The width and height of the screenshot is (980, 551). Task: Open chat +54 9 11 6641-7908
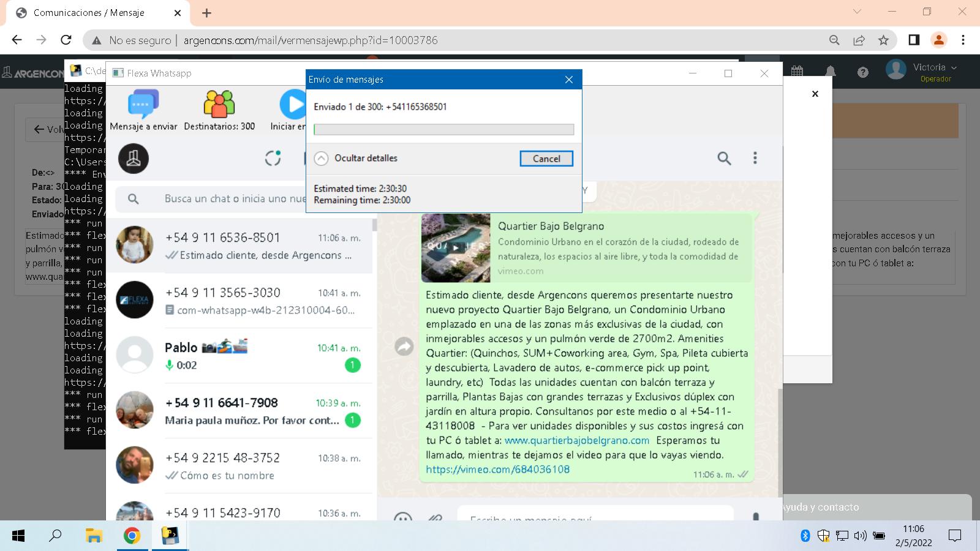tap(239, 411)
